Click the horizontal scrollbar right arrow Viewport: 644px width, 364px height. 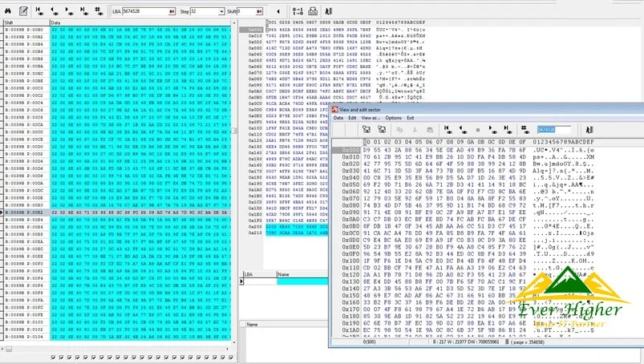click(x=228, y=349)
